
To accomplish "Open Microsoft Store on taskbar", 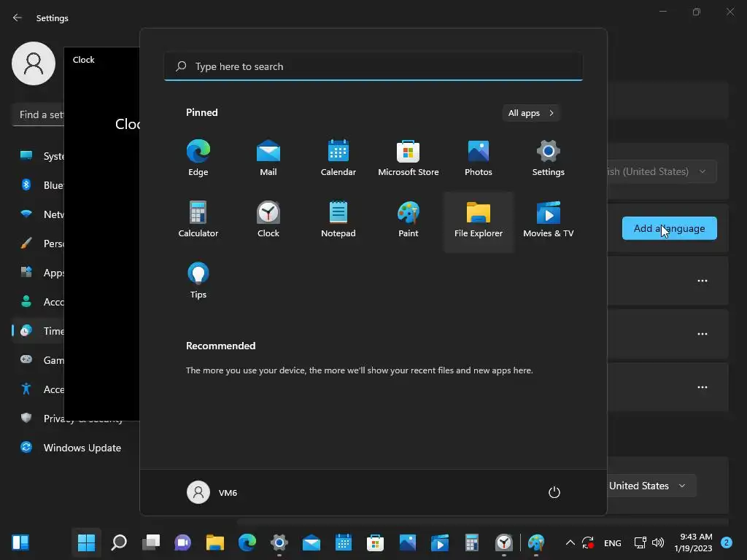I will tap(376, 542).
